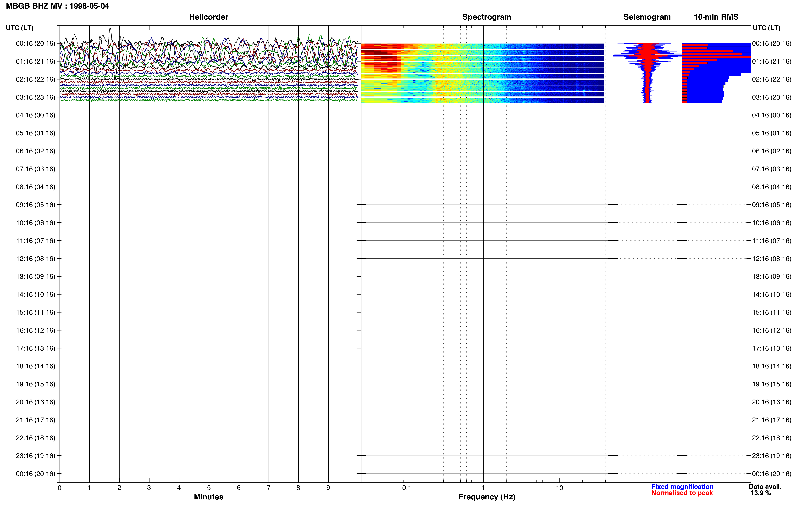Select "20:16 (16:16)" on the right time axis
This screenshot has width=812, height=508.
coord(772,402)
